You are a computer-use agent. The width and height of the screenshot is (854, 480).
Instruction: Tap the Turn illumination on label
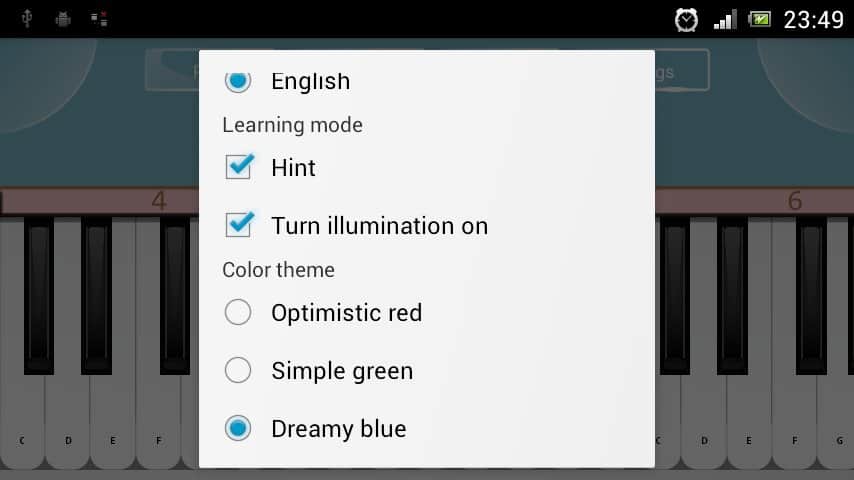pyautogui.click(x=379, y=226)
